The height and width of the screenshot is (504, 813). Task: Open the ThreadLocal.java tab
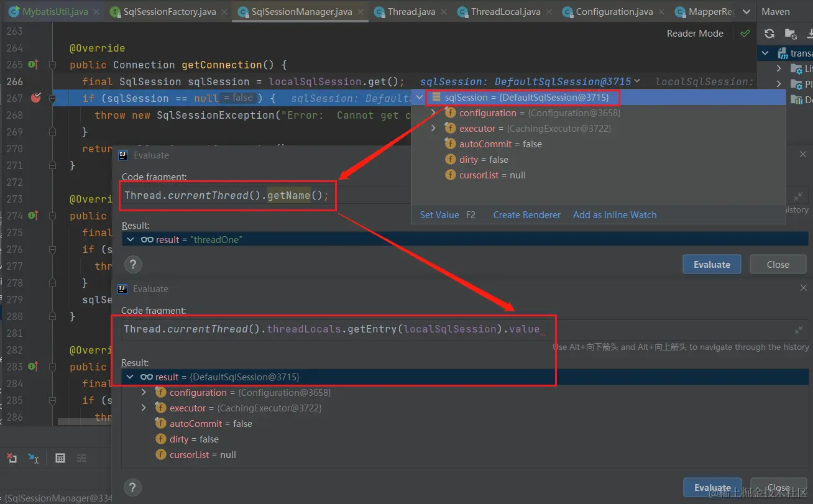click(x=505, y=12)
